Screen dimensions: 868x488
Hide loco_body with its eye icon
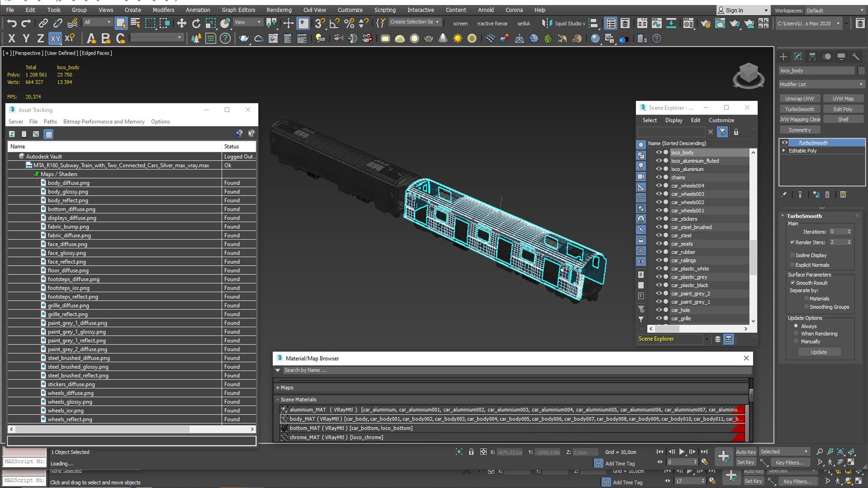coord(659,152)
